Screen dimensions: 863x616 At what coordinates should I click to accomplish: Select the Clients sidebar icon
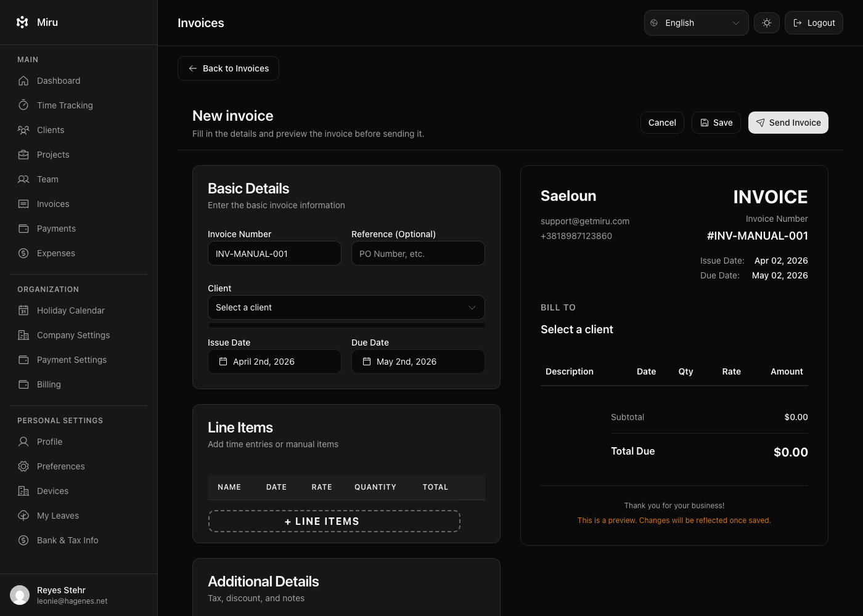coord(23,130)
